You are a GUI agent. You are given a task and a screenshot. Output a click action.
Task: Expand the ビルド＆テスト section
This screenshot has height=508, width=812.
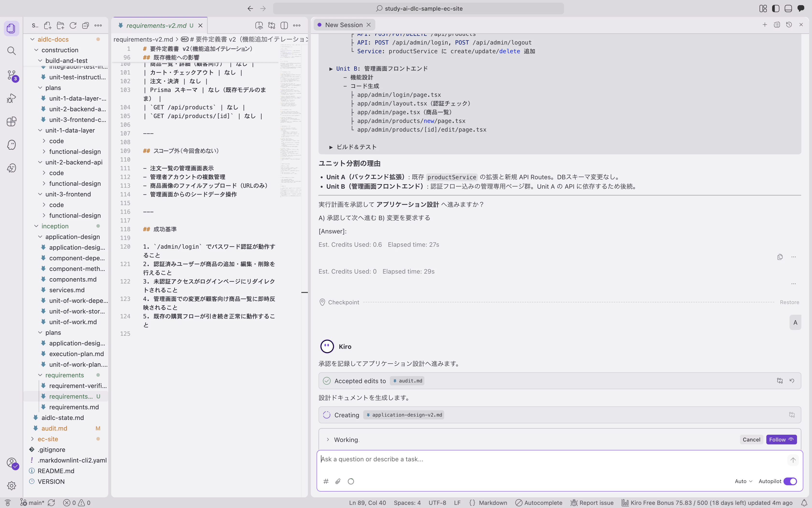(x=331, y=147)
